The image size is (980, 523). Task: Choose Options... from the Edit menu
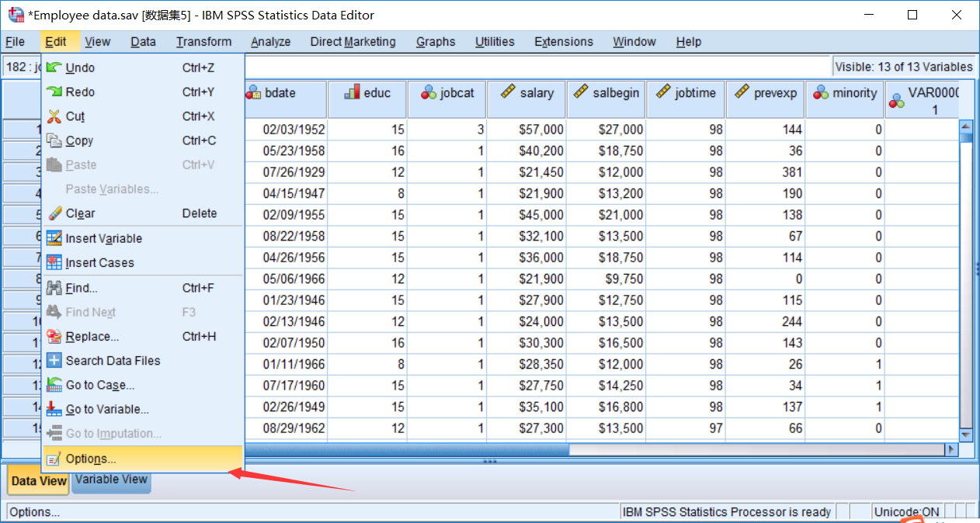coord(143,459)
